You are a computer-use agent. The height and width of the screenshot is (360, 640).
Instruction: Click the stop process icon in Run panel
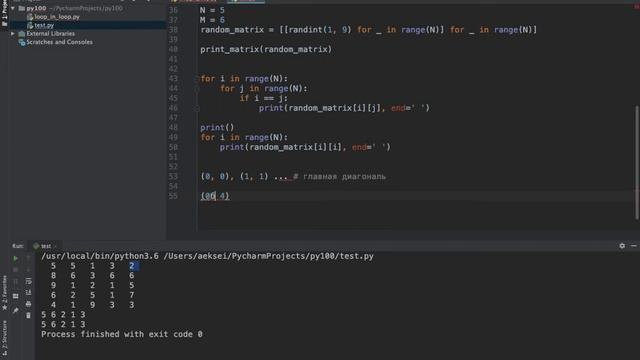(16, 270)
